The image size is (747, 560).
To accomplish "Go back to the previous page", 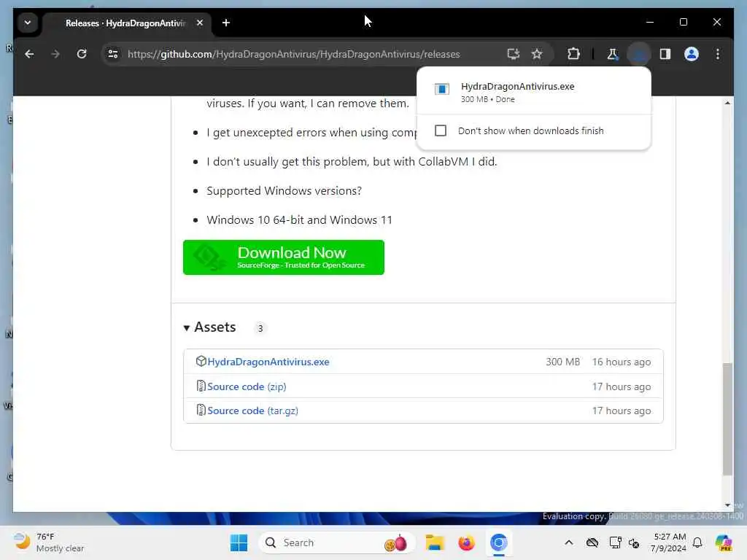I will [x=29, y=54].
